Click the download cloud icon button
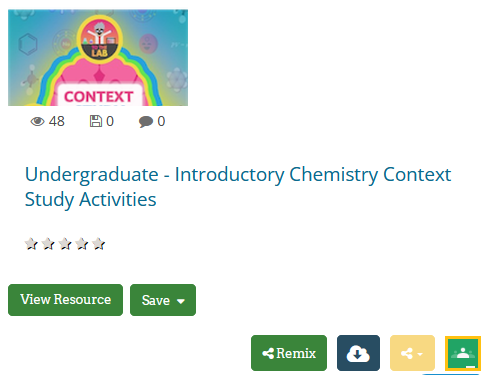Image resolution: width=486 pixels, height=375 pixels. click(x=358, y=353)
